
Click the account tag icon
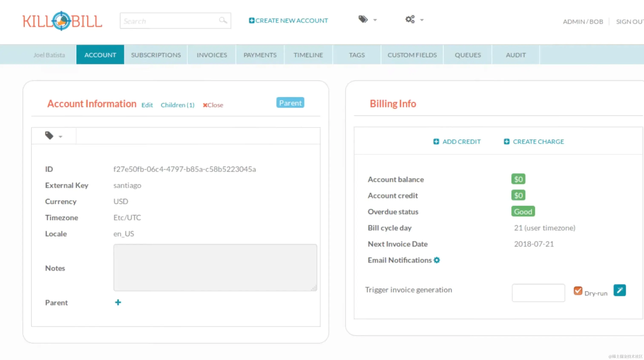point(49,135)
